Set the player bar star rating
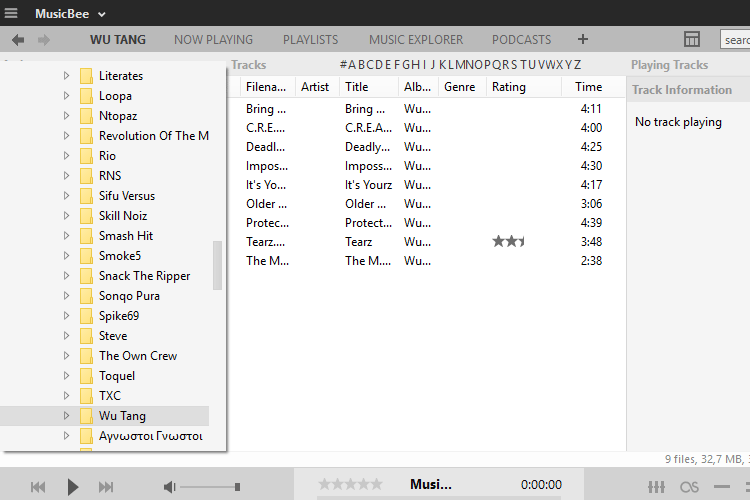Image resolution: width=750 pixels, height=500 pixels. point(351,484)
